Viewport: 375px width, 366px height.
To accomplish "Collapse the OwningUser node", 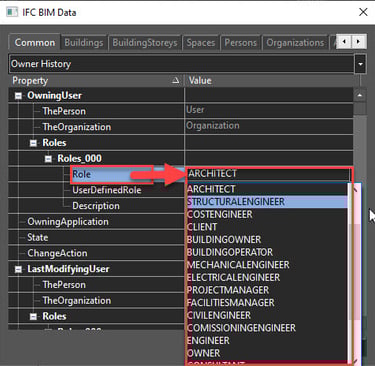I will click(x=18, y=96).
